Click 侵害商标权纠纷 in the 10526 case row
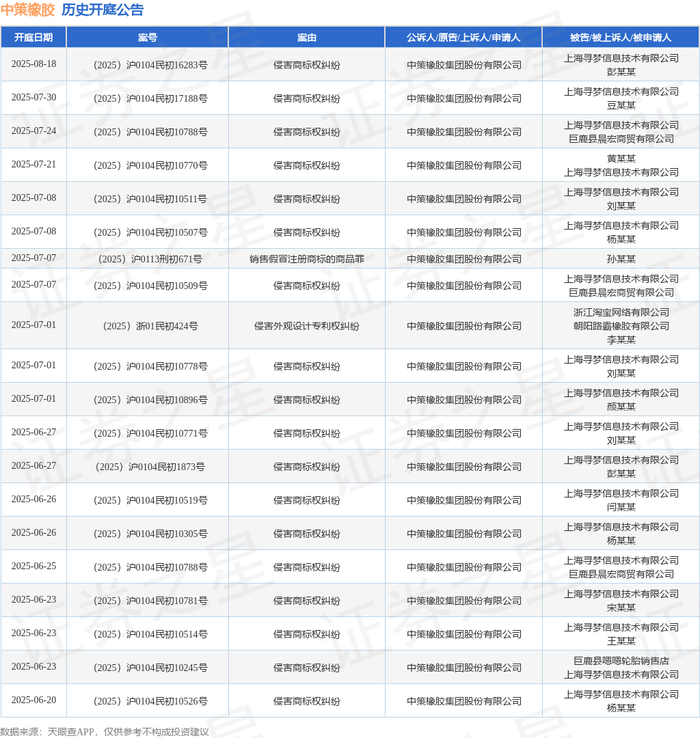The height and width of the screenshot is (738, 700). point(306,701)
